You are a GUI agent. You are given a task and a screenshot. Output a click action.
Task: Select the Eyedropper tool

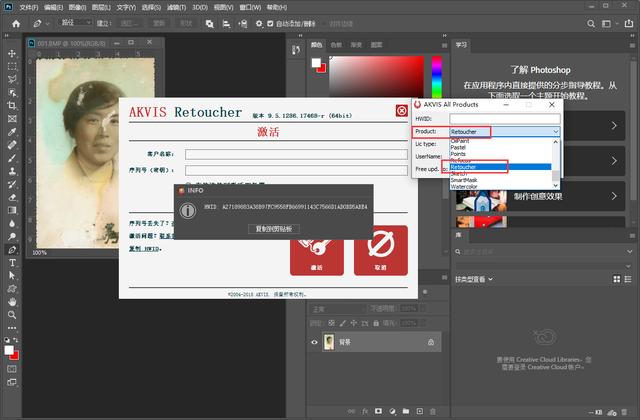(x=12, y=131)
